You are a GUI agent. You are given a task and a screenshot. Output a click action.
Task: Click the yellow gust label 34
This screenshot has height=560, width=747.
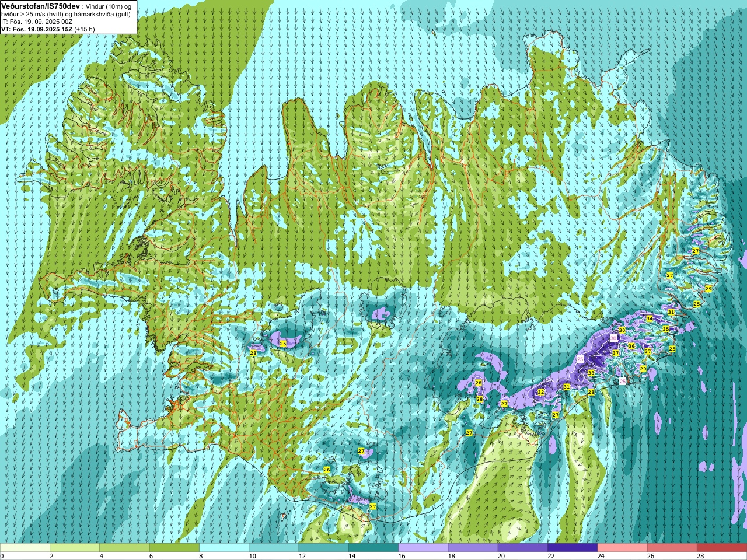(649, 319)
